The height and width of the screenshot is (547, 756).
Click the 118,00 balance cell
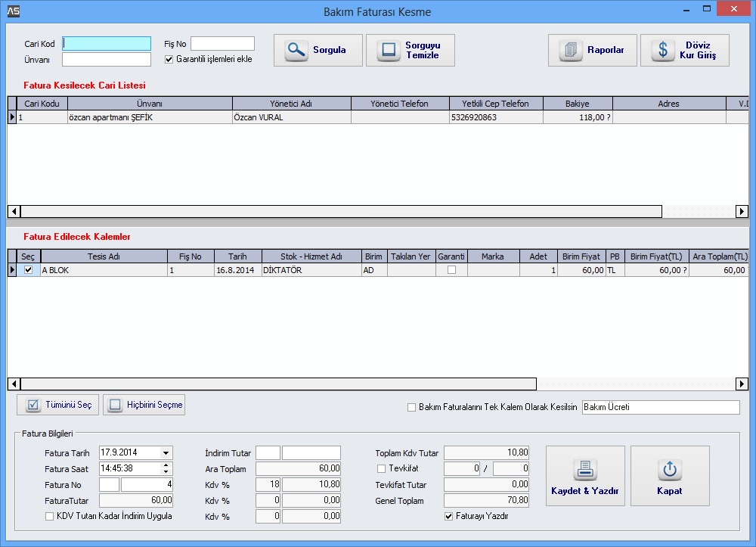[578, 117]
